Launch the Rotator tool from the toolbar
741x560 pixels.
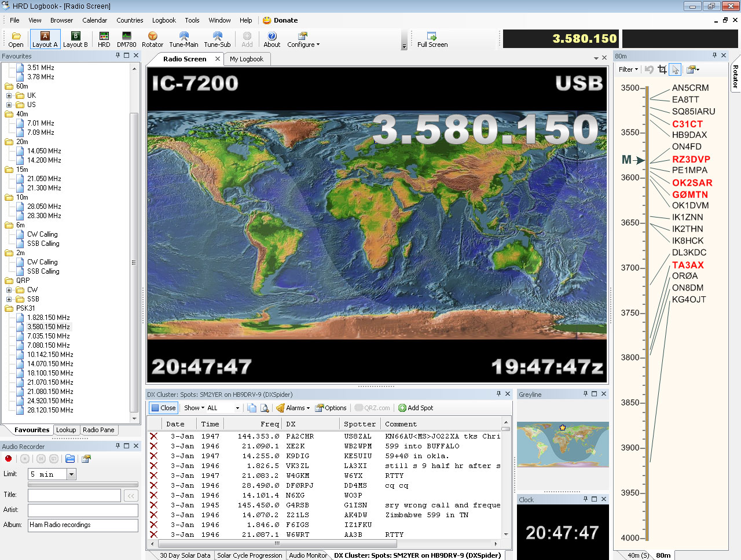152,39
